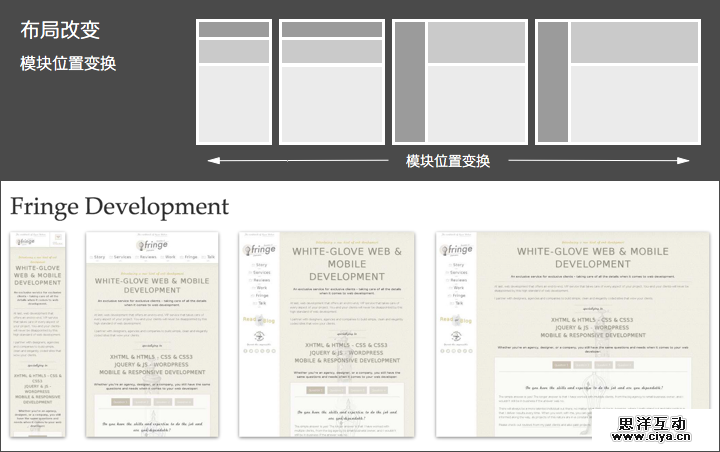Select Talk in the horizontal navigation bar
Screen dimensions: 720x452
(x=209, y=257)
